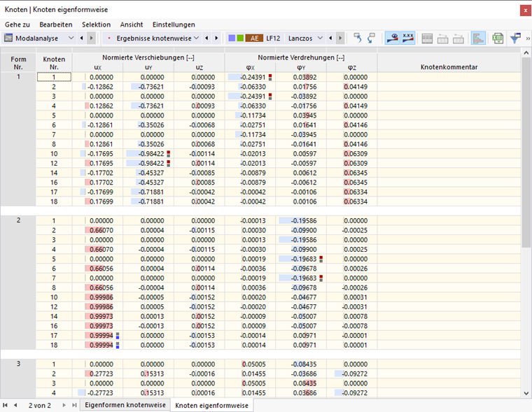
Task: Open the Gehe zu menu
Action: tap(17, 24)
